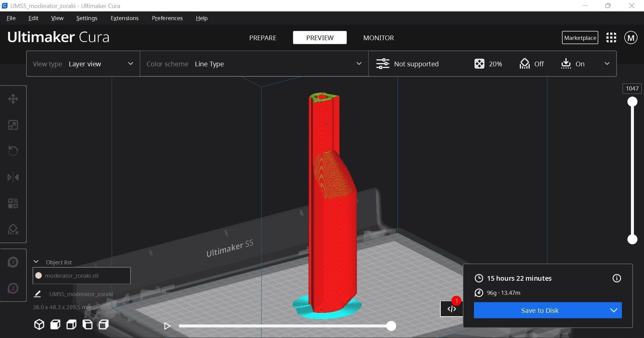Click the bottom layer slider handle
The height and width of the screenshot is (338, 644).
click(x=632, y=239)
